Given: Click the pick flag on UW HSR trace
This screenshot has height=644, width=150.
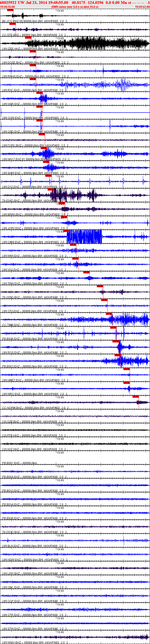Looking at the screenshot, I should [x=40, y=93].
